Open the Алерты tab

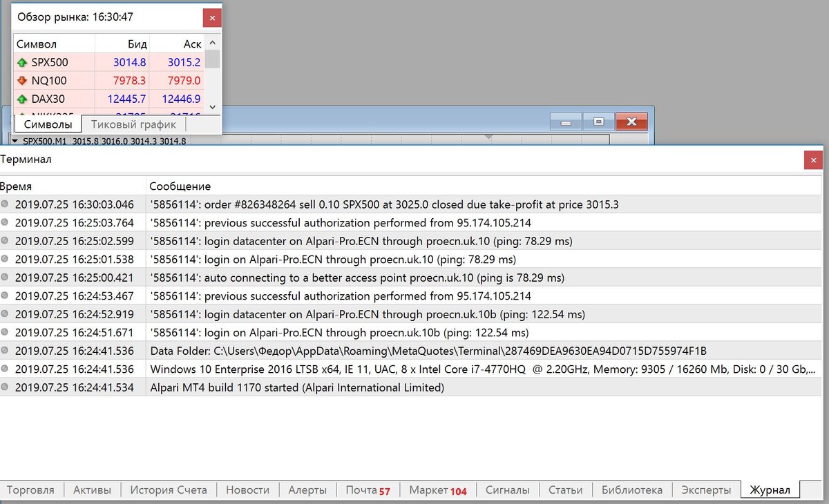point(307,490)
